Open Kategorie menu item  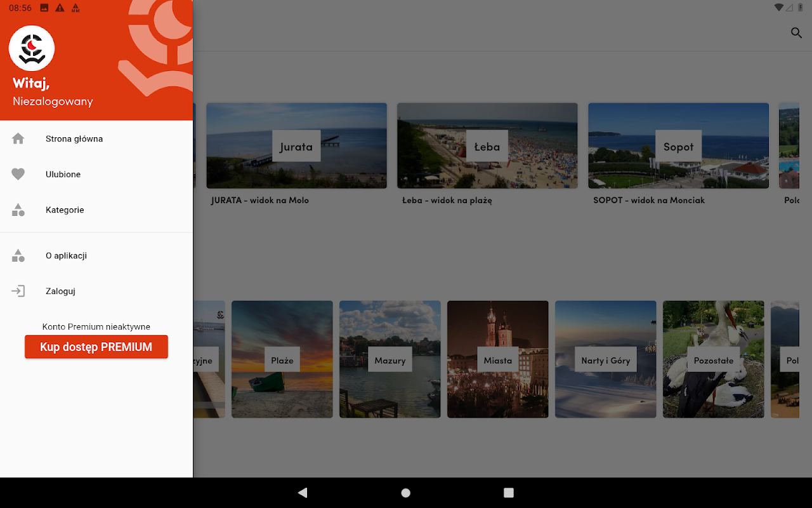pyautogui.click(x=96, y=210)
